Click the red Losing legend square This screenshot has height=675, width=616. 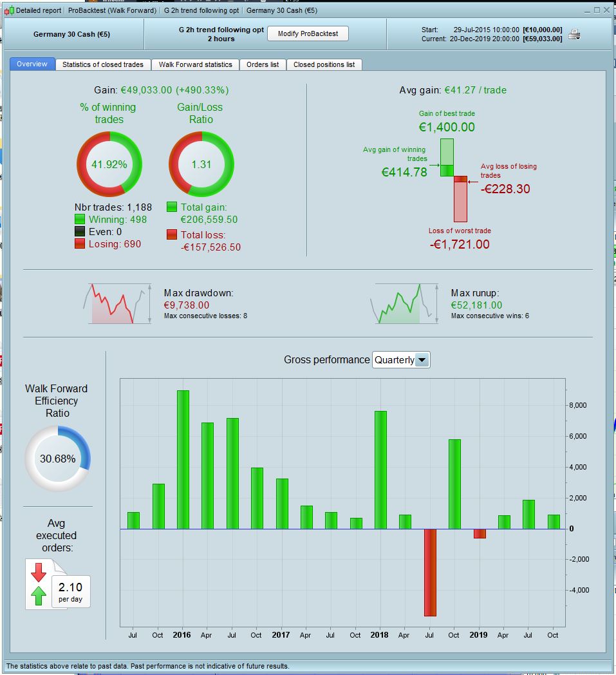80,243
